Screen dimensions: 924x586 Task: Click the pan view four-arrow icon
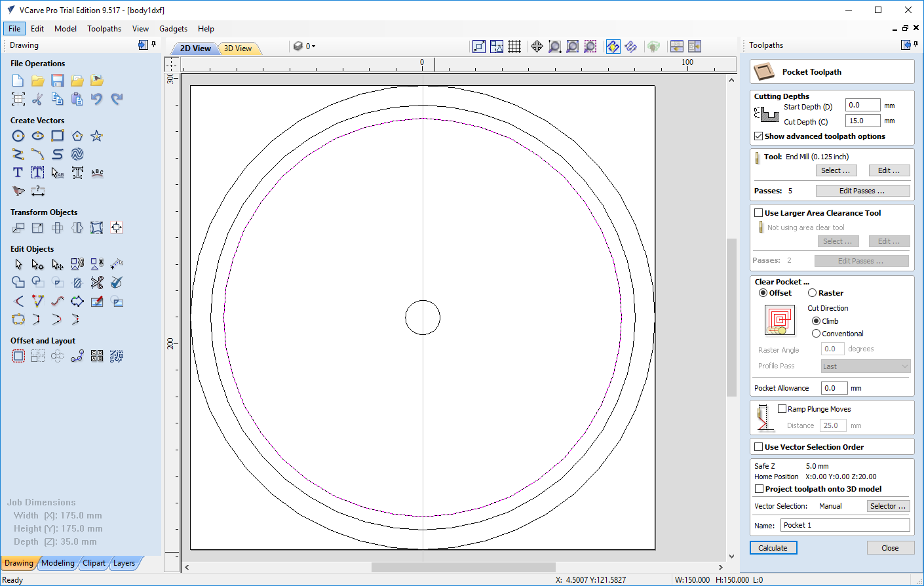click(537, 47)
